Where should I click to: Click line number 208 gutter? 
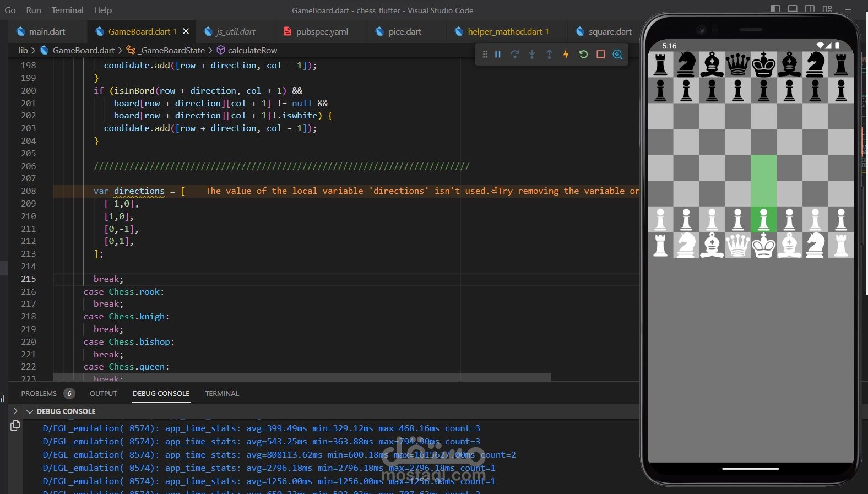[29, 191]
